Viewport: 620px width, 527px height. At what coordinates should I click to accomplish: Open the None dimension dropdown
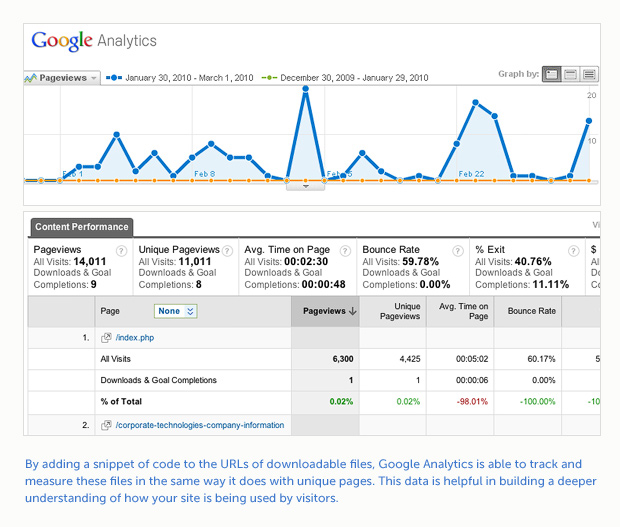(176, 311)
